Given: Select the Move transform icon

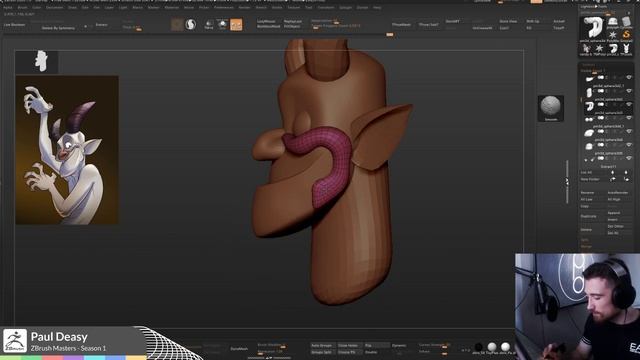Looking at the screenshot, I should click(209, 24).
